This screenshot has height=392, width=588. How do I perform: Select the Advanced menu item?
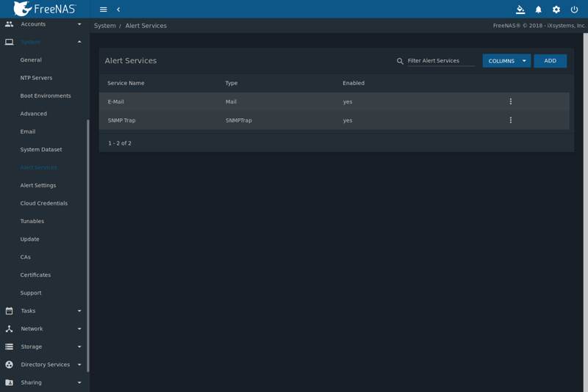click(33, 114)
